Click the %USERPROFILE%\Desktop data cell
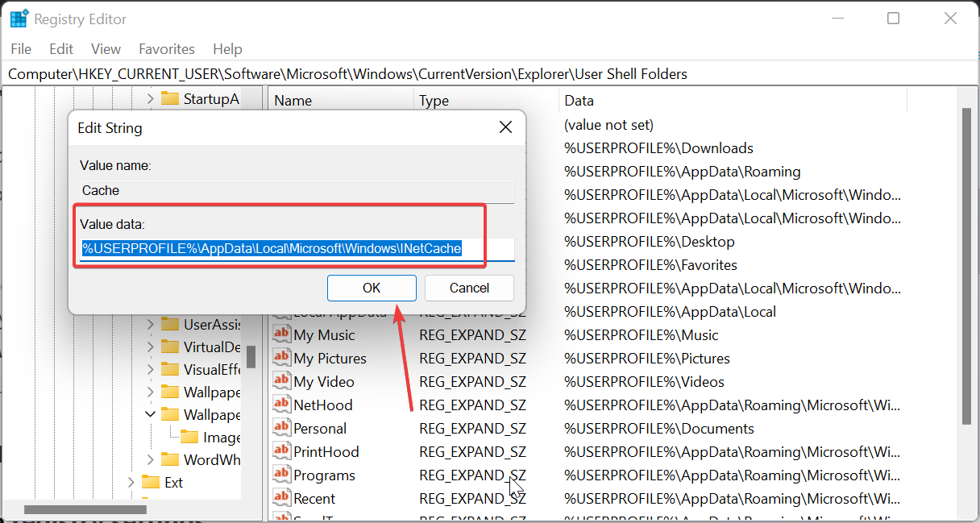The width and height of the screenshot is (980, 523). pos(650,242)
